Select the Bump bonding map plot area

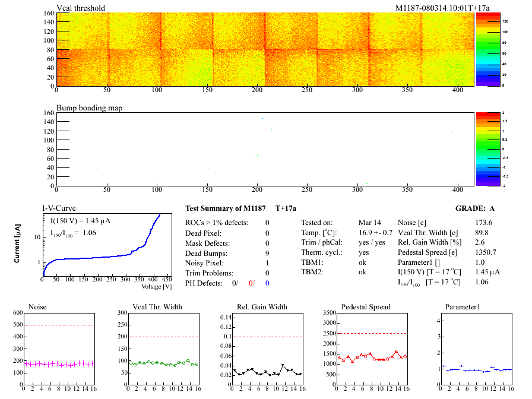pyautogui.click(x=265, y=148)
